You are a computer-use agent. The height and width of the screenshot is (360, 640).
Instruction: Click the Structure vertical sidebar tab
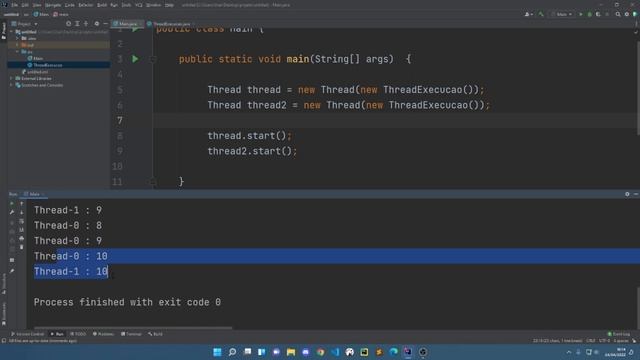4,284
